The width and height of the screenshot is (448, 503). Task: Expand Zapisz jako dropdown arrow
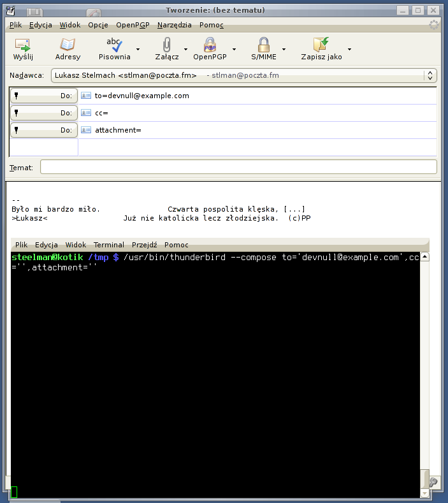[350, 49]
